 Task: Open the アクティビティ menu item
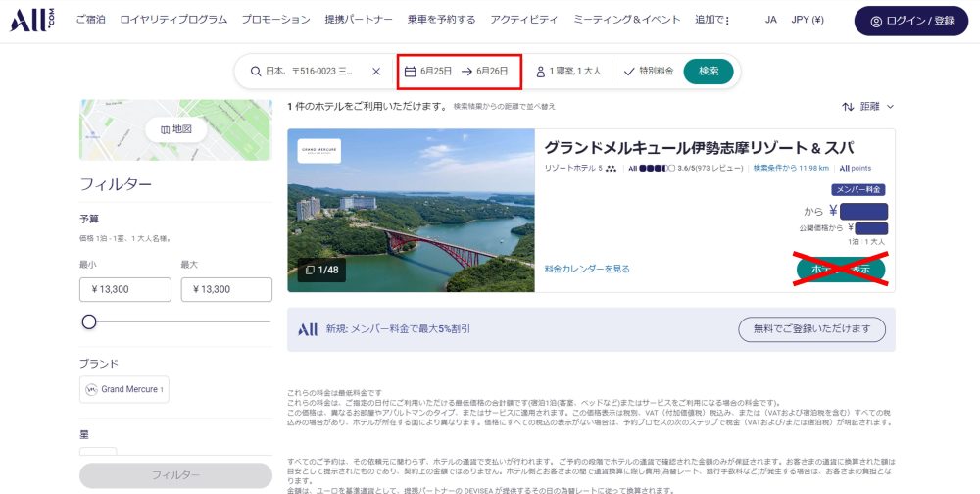coord(523,20)
